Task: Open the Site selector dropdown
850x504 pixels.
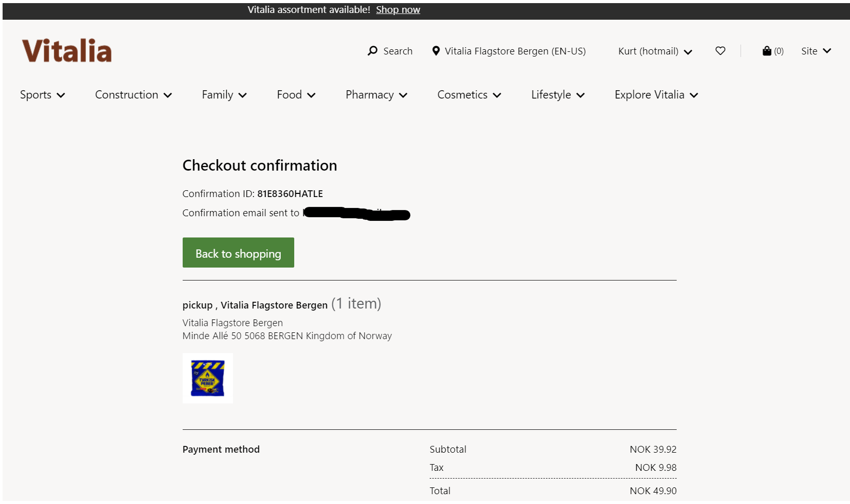Action: (x=816, y=51)
